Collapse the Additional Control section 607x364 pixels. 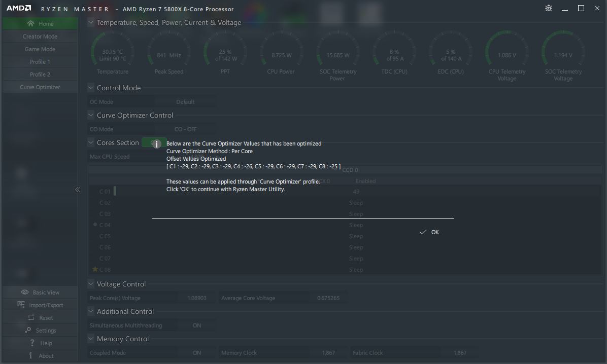point(91,311)
